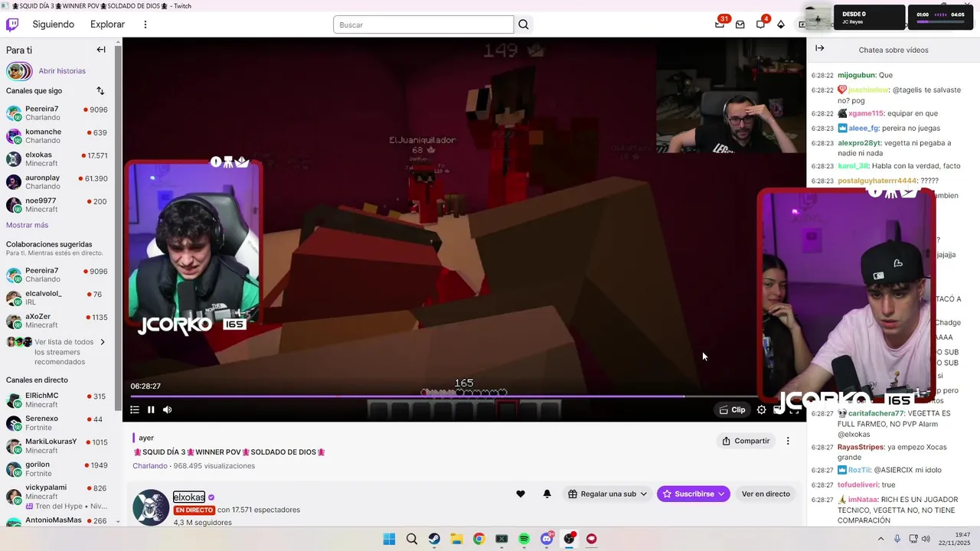Open File Explorer from the taskbar
Screen dimensions: 980x551
click(456, 539)
